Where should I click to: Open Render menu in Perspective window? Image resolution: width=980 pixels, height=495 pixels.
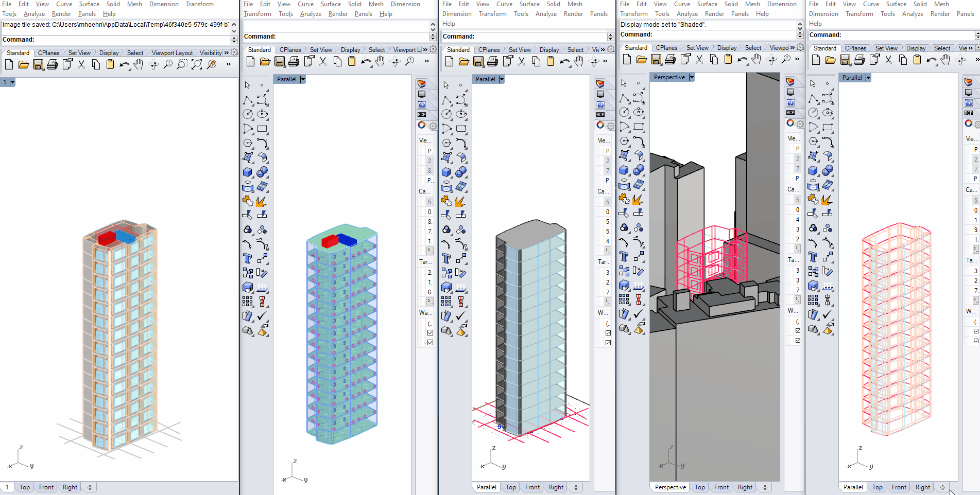[714, 14]
